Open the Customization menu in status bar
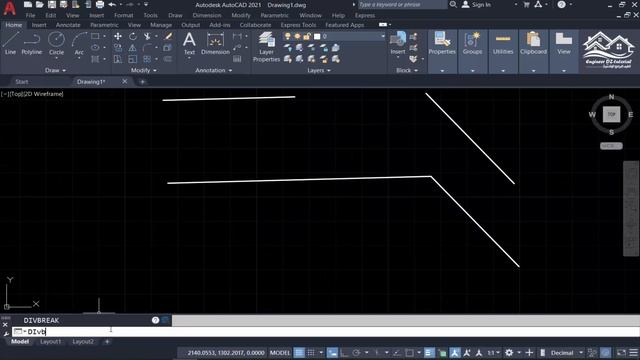This screenshot has height=360, width=640. pos(633,353)
